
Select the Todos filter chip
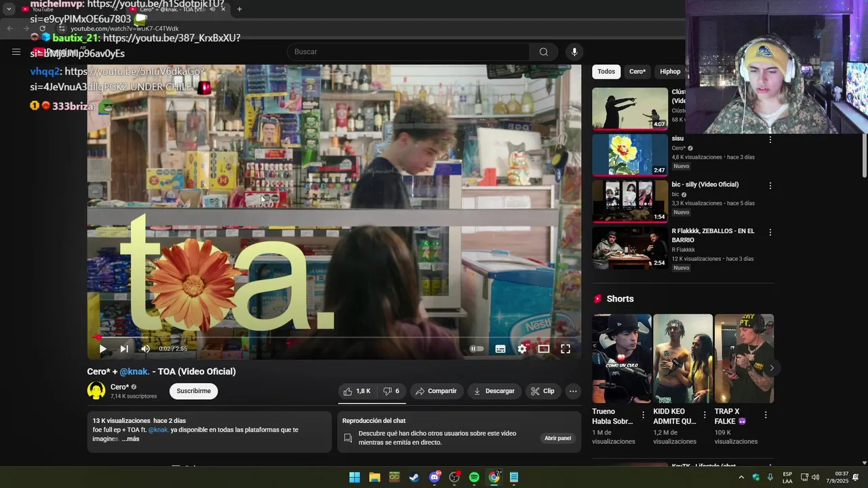click(606, 71)
